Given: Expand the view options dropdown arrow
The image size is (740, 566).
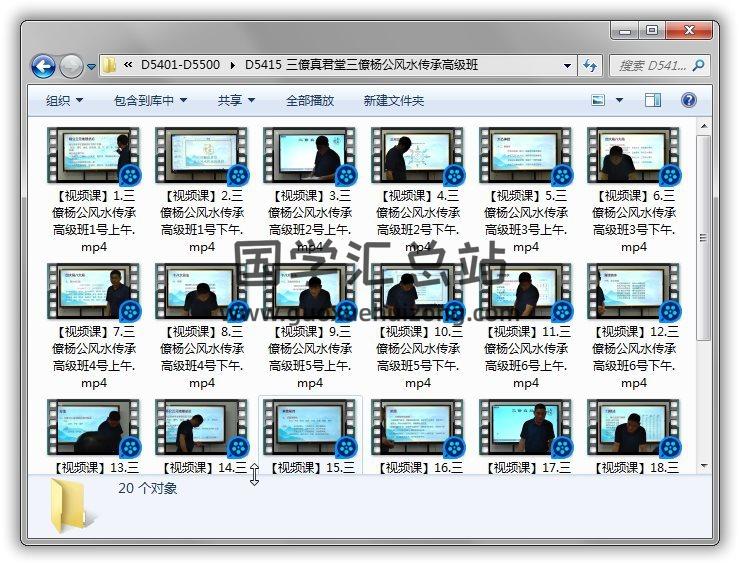Looking at the screenshot, I should pos(620,100).
